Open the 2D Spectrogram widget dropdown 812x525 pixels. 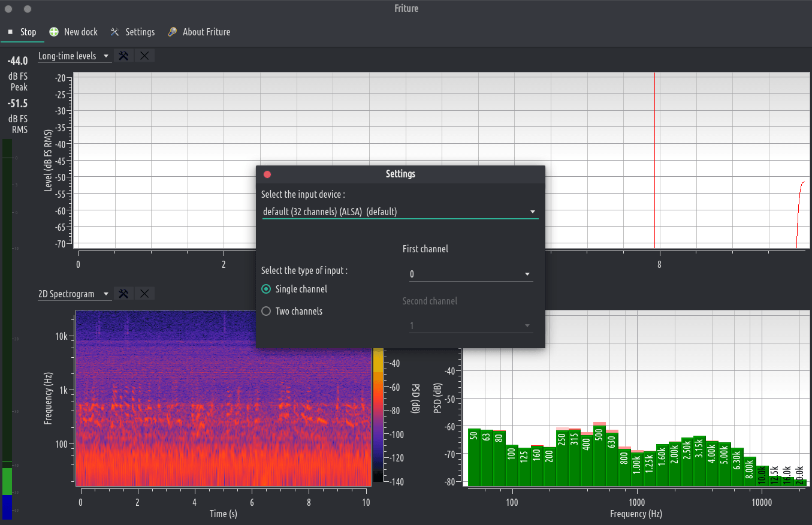[x=74, y=294]
